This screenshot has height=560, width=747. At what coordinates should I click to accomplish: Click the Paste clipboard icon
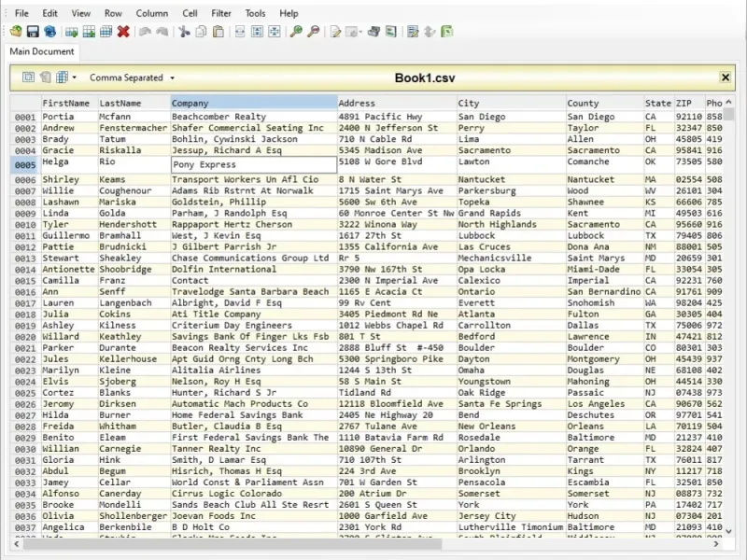(x=218, y=32)
